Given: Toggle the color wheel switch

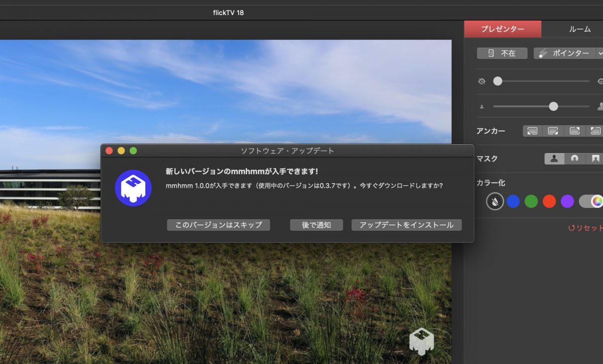Looking at the screenshot, I should (591, 201).
